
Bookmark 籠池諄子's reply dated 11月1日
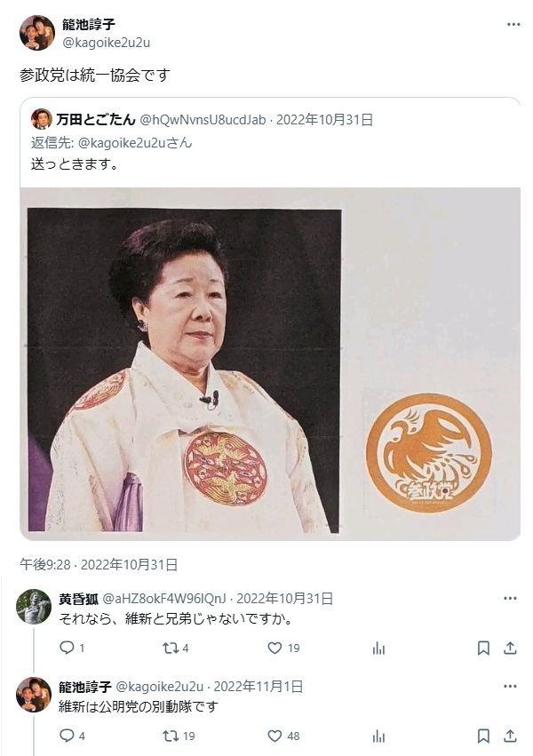point(483,736)
